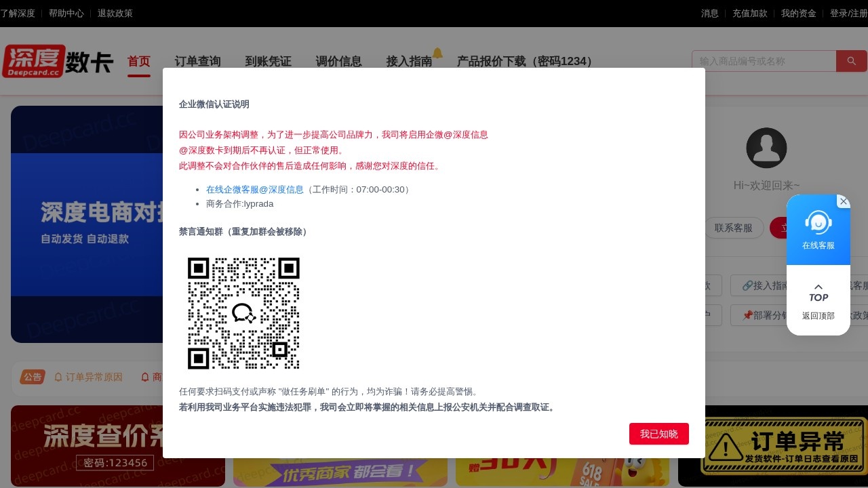This screenshot has width=868, height=488.
Task: Open the 在线客服 headset widget
Action: pyautogui.click(x=818, y=230)
